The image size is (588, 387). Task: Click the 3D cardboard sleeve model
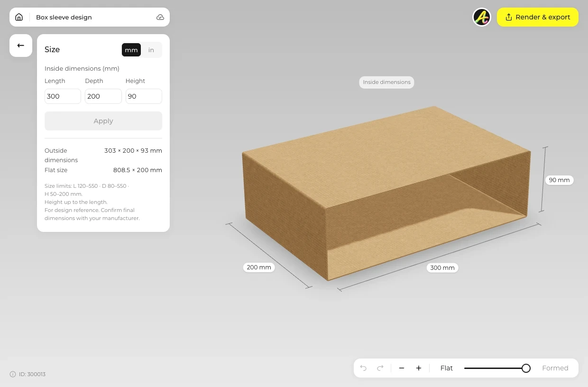click(386, 193)
